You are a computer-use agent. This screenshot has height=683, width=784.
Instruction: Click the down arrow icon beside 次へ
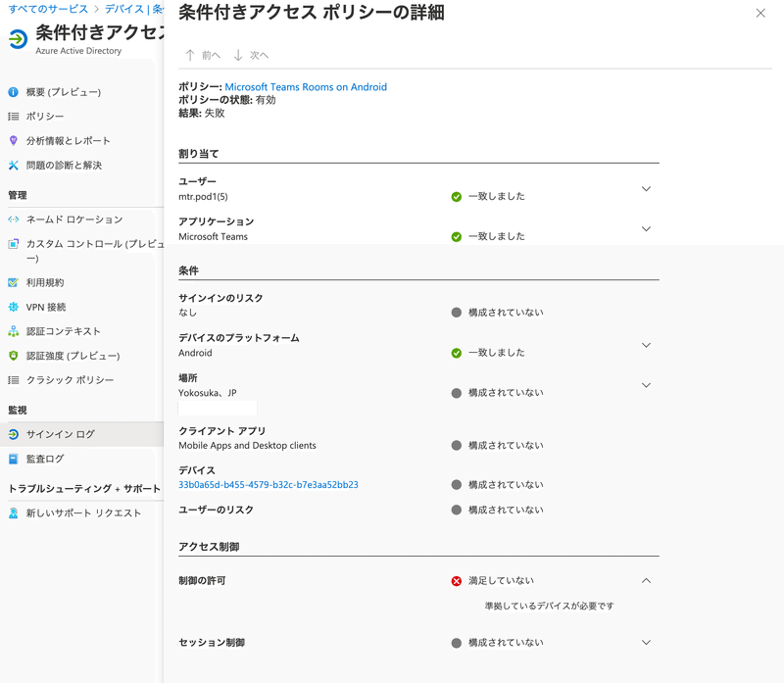tap(238, 55)
